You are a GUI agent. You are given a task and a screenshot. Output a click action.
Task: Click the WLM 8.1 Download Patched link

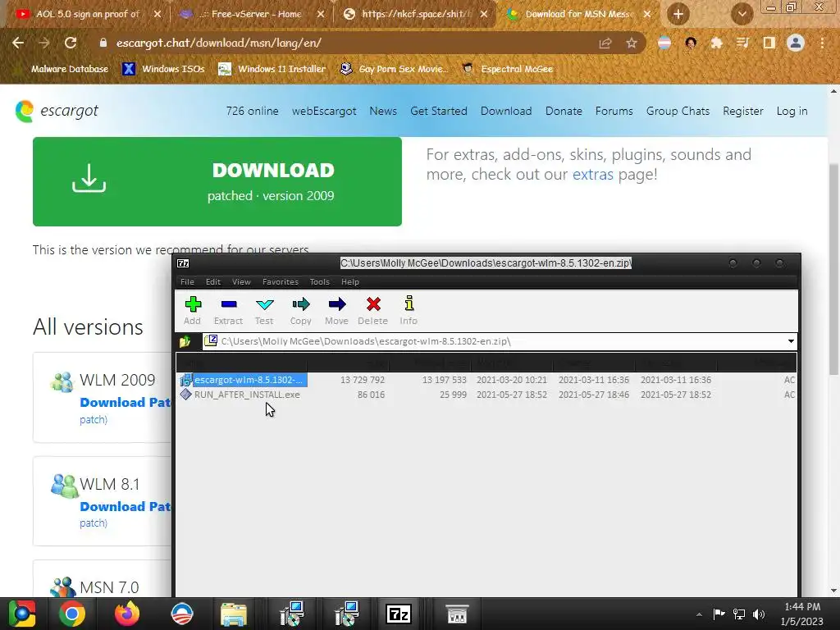(126, 506)
